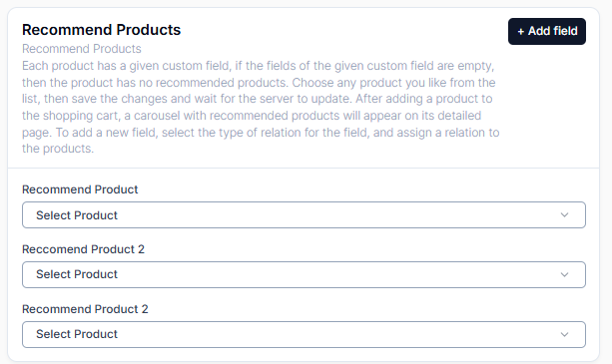
Task: Click the Reccomend Product 2 field label
Action: (x=83, y=249)
